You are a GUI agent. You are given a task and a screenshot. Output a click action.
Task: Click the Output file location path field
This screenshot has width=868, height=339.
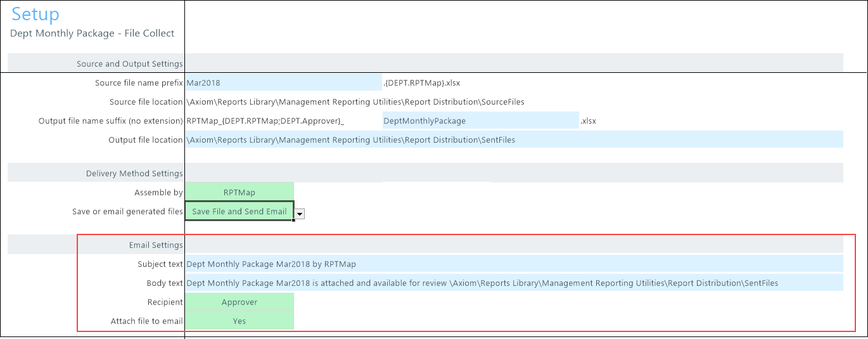point(513,140)
